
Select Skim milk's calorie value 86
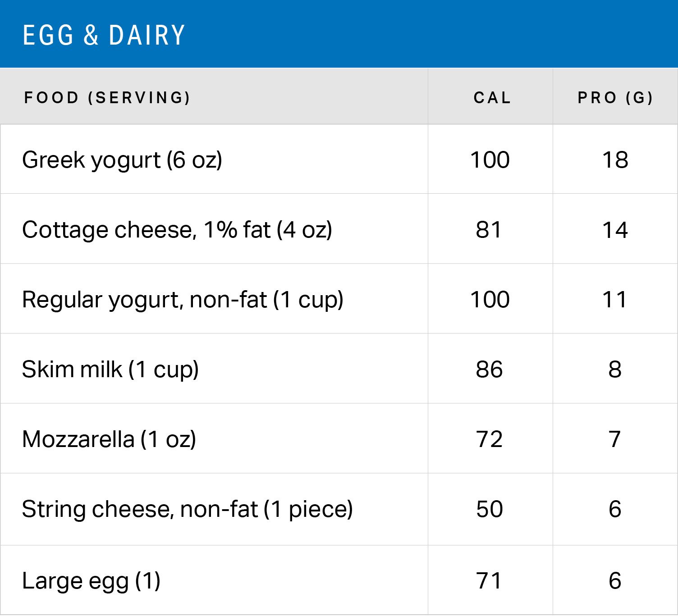[x=489, y=370]
